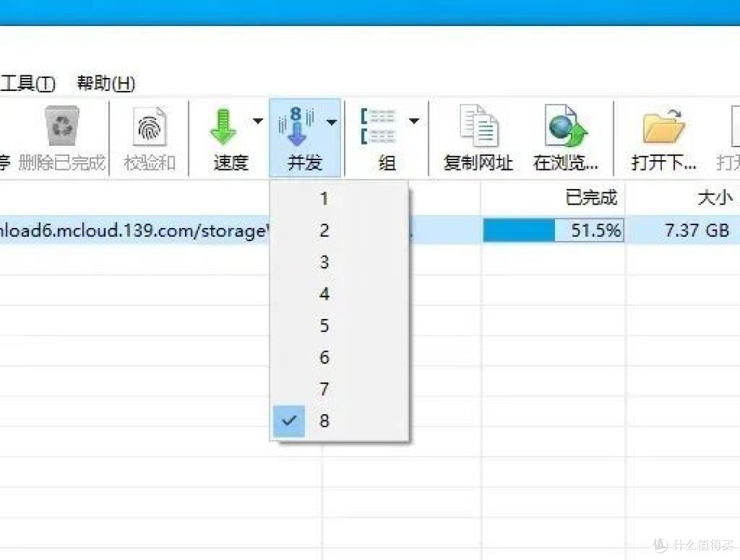
Task: Select concurrency value 2
Action: (339, 231)
